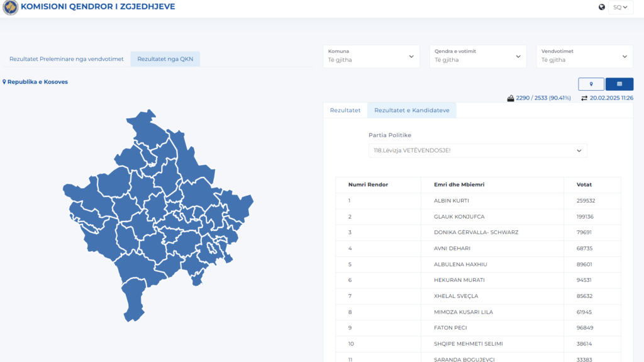Click the ballot box counted icon
This screenshot has width=644, height=362.
[x=511, y=98]
